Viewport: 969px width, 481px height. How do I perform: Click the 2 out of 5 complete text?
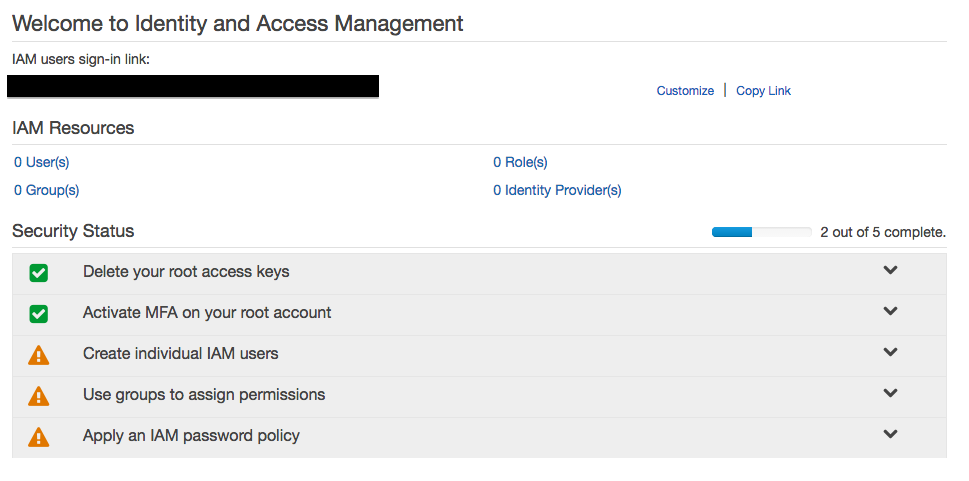click(x=883, y=232)
